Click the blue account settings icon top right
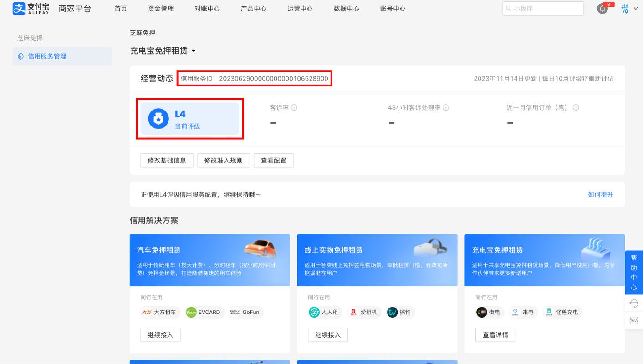643x364 pixels. coord(624,8)
